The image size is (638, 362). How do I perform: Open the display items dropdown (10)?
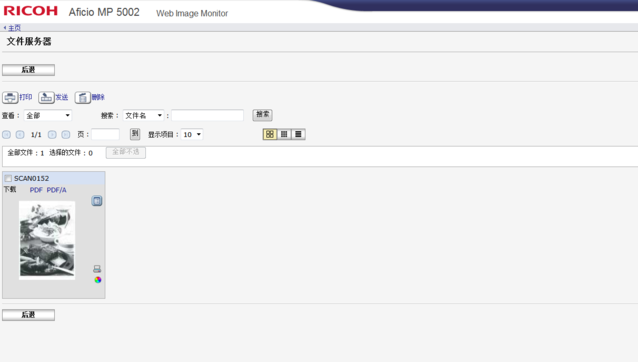(x=192, y=134)
